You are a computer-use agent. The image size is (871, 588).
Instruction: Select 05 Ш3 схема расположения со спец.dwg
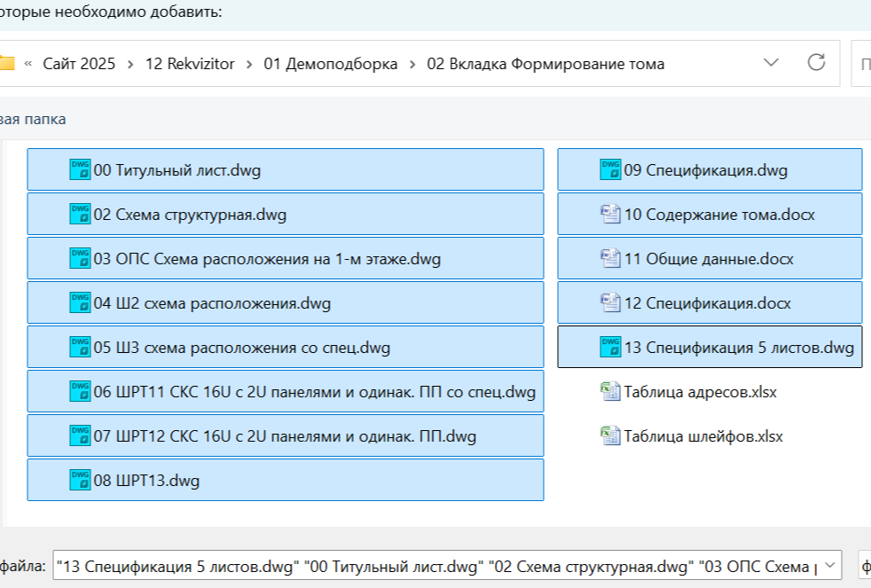click(x=241, y=348)
